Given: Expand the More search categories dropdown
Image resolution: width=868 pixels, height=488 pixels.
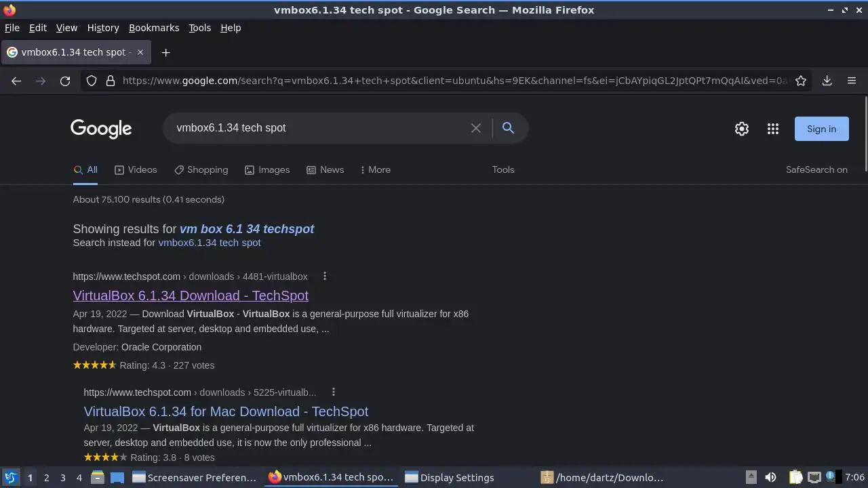Looking at the screenshot, I should [x=375, y=169].
